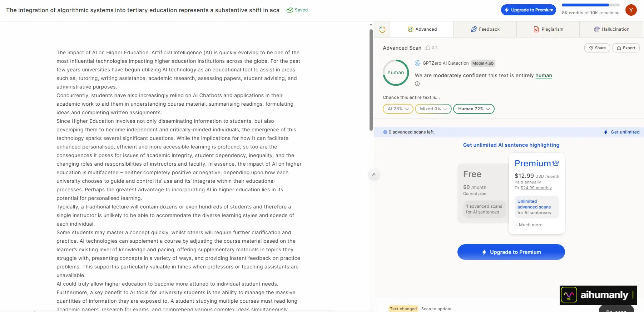The image size is (644, 312).
Task: Open the Plagiarism tab
Action: [548, 29]
